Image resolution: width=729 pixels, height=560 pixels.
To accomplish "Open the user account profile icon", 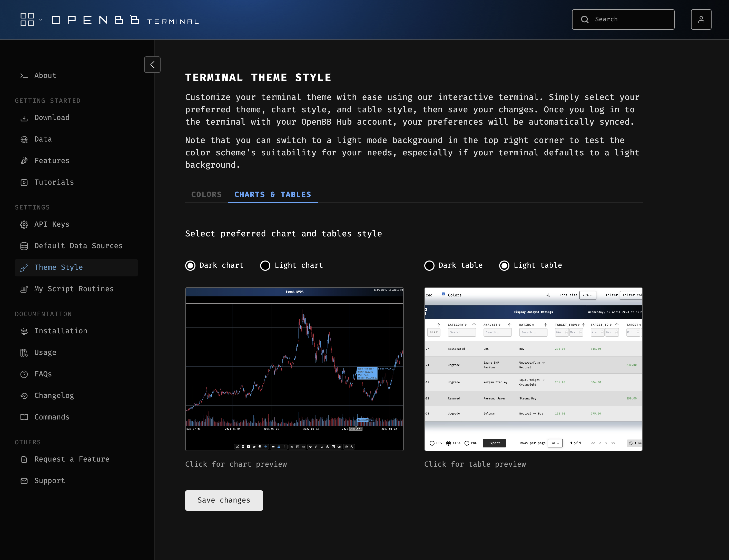I will [x=701, y=19].
